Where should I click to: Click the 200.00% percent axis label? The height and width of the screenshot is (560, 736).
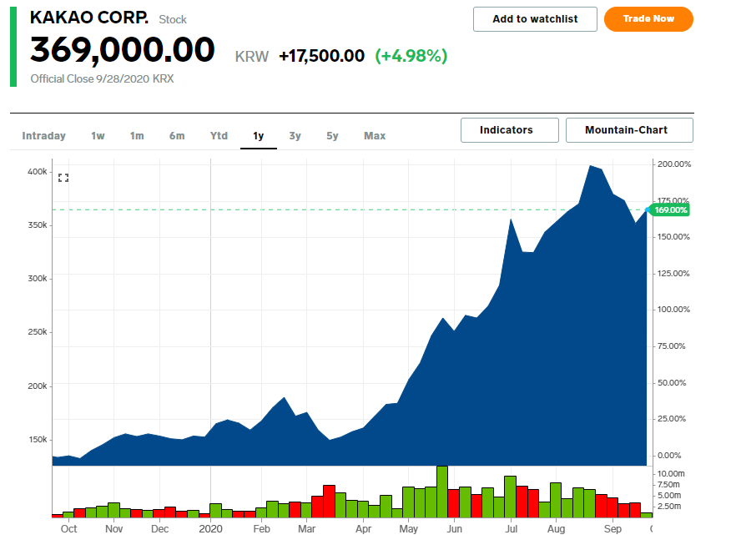click(x=674, y=164)
